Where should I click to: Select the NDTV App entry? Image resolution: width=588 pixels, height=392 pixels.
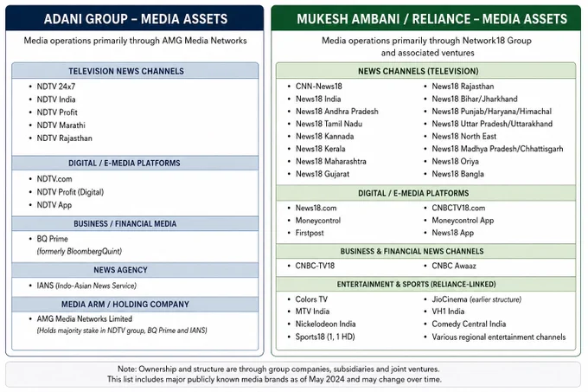click(x=54, y=205)
